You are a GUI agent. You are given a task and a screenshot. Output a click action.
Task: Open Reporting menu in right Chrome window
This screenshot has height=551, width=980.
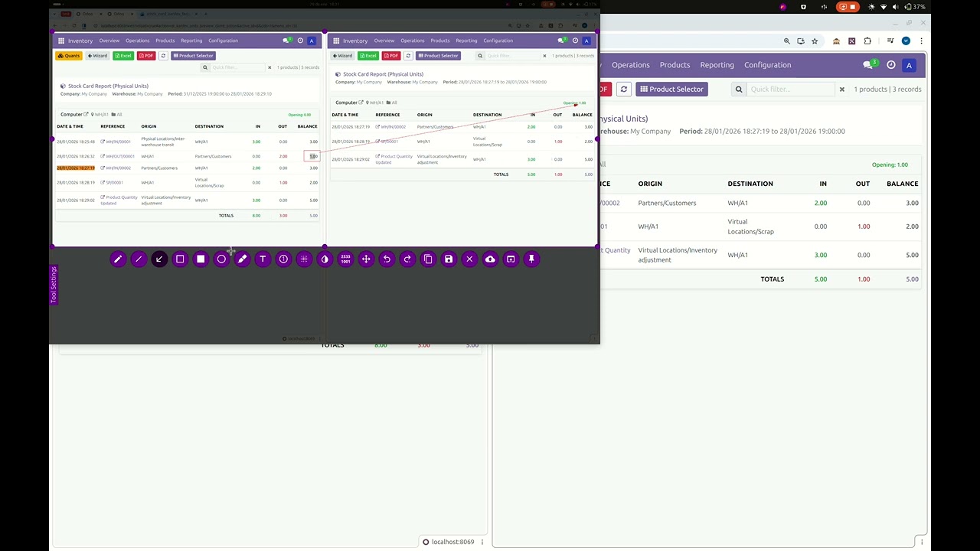(x=717, y=65)
